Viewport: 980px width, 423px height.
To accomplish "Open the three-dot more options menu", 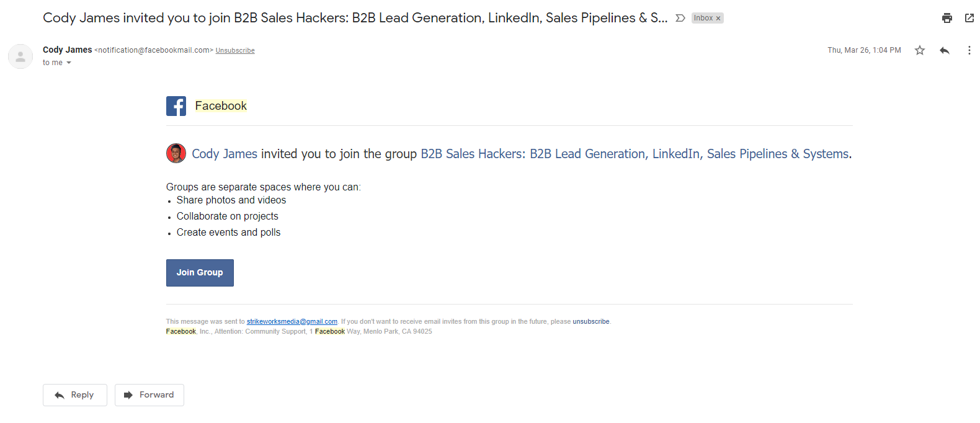I will tap(969, 50).
